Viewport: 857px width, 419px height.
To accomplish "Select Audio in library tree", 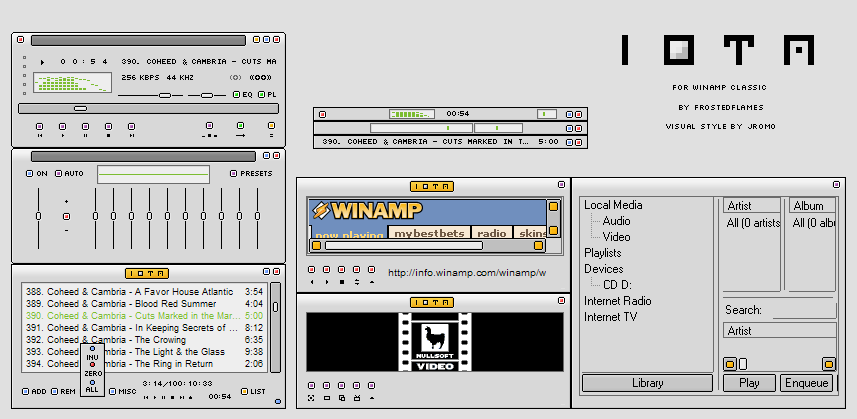I will 617,221.
